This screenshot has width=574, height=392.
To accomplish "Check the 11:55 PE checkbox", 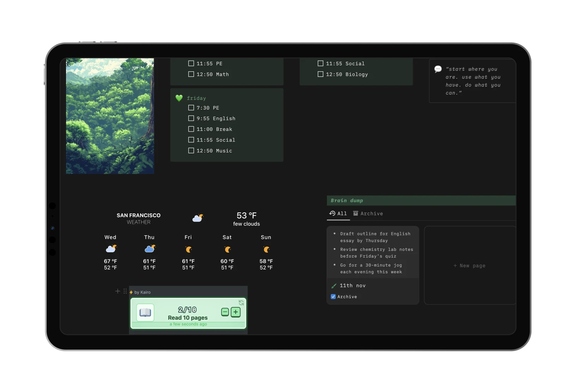I will [x=191, y=64].
